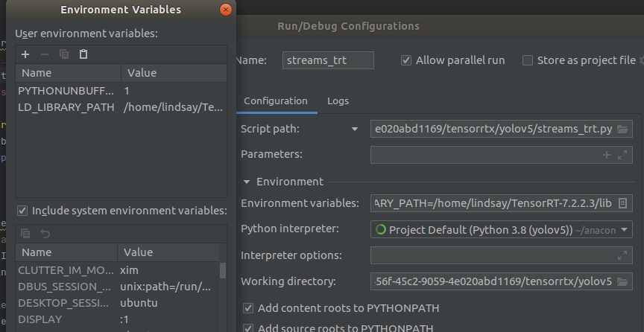Image resolution: width=644 pixels, height=332 pixels.
Task: Close the Environment Variables dialog
Action: pos(226,10)
